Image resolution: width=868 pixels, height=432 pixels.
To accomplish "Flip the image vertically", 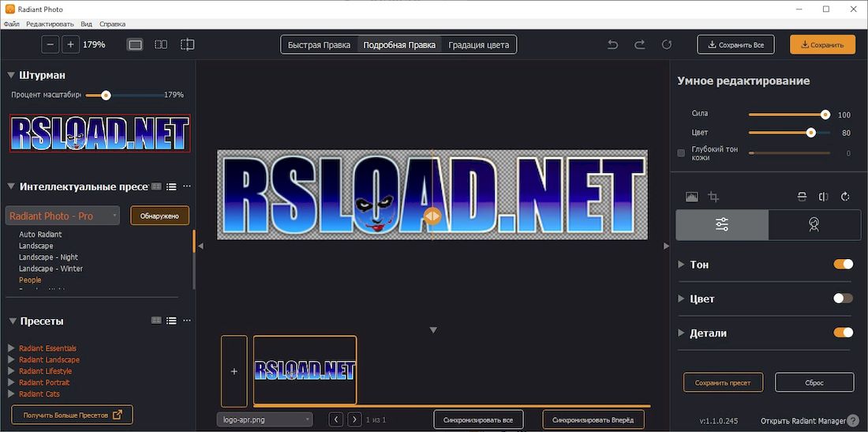I will pyautogui.click(x=803, y=197).
